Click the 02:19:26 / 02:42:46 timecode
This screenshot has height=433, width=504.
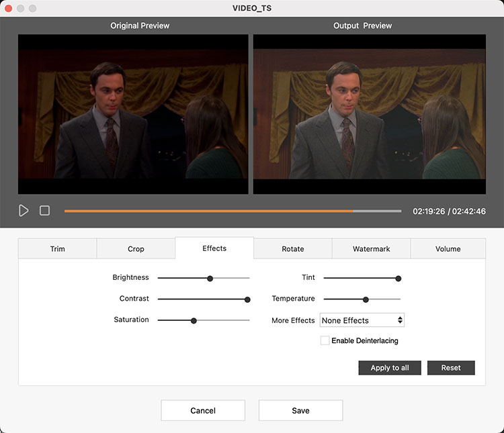(449, 211)
